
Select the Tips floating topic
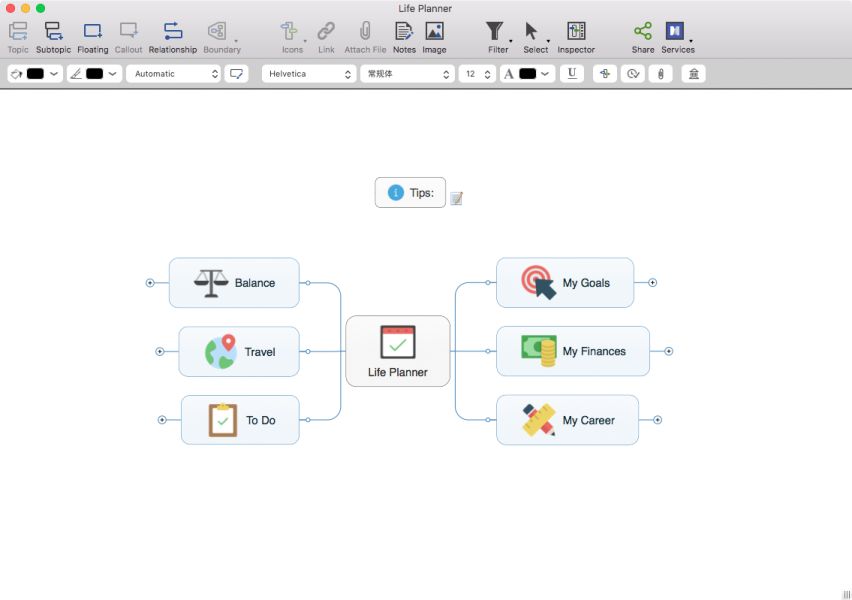tap(410, 192)
